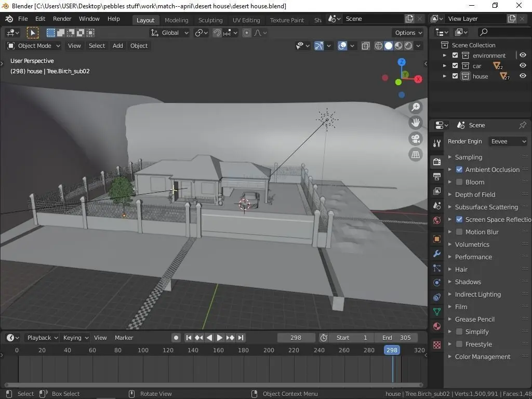Switch to the Sculpting workspace tab
532x399 pixels.
pos(210,20)
